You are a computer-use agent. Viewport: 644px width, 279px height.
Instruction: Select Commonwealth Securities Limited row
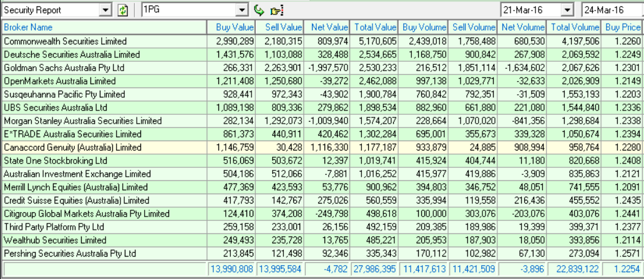coord(322,41)
